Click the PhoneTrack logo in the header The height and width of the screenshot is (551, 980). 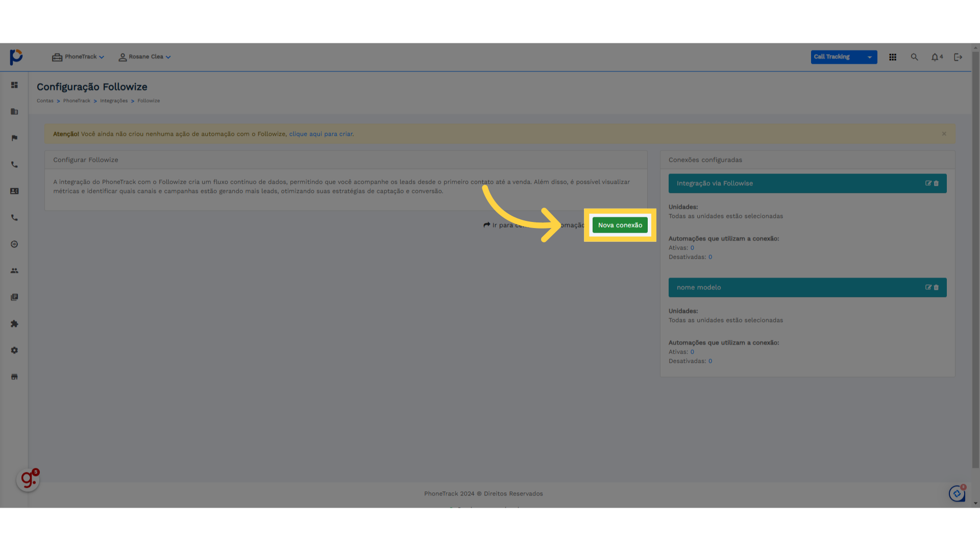(16, 57)
